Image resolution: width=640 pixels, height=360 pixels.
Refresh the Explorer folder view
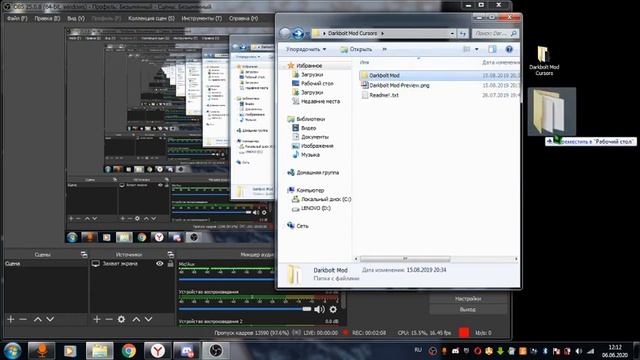463,33
